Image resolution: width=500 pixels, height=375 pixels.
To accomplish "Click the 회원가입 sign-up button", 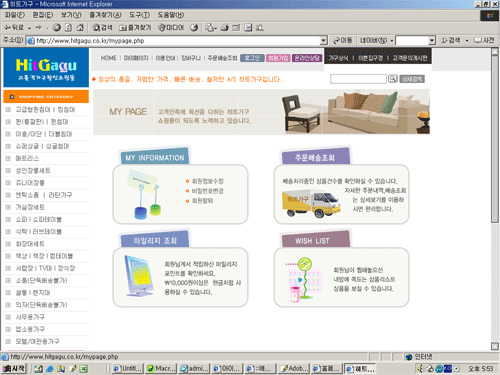I will [278, 58].
